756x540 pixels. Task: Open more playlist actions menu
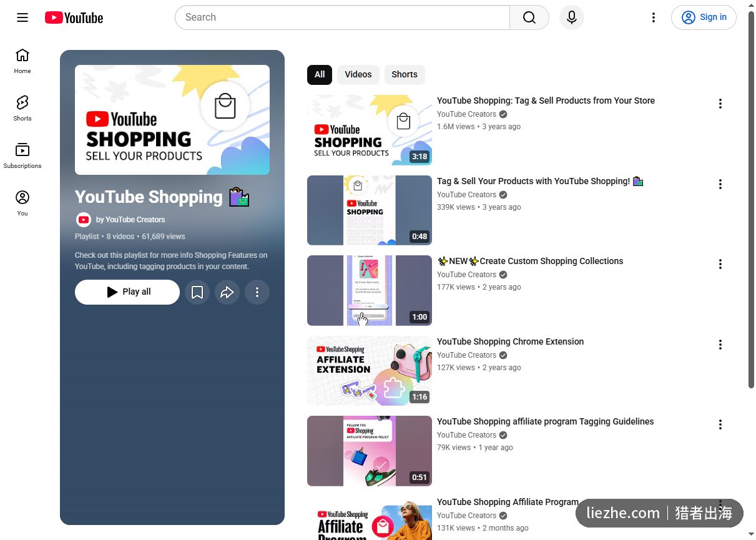pyautogui.click(x=257, y=292)
